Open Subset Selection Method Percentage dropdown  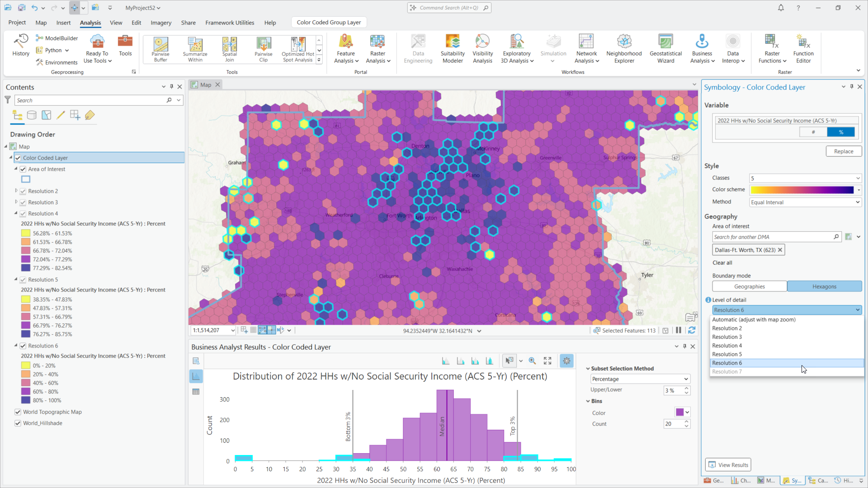pyautogui.click(x=640, y=379)
